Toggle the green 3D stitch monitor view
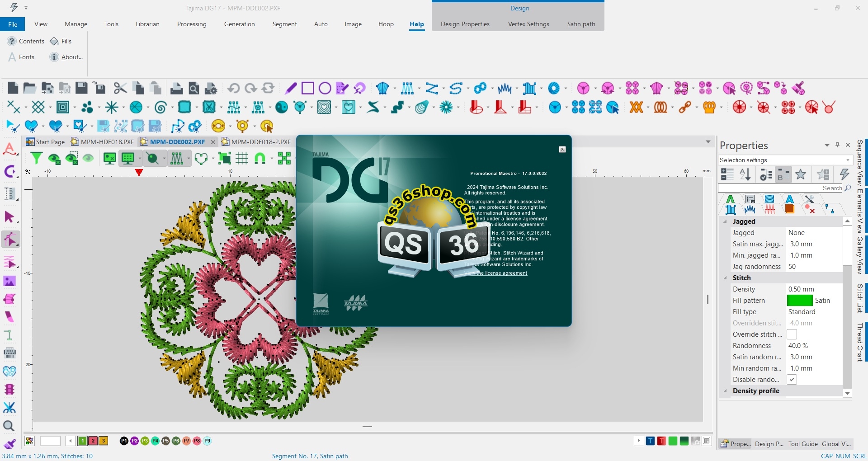868x461 pixels. (x=128, y=158)
